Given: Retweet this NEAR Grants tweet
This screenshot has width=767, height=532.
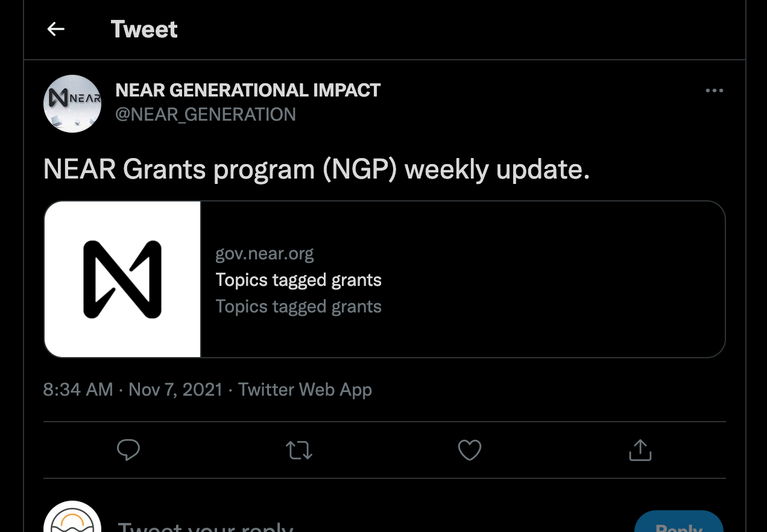Looking at the screenshot, I should pyautogui.click(x=299, y=450).
